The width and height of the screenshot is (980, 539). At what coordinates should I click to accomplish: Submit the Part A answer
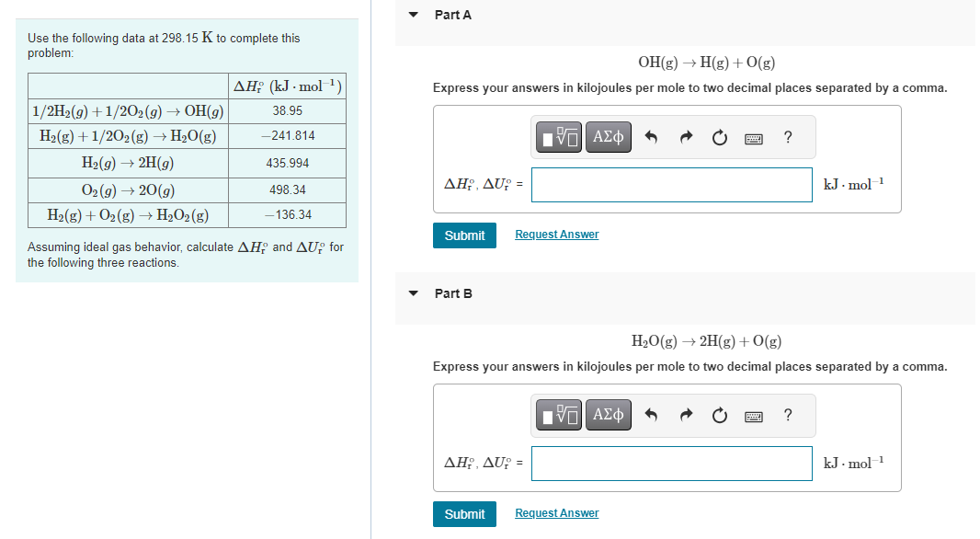(464, 235)
